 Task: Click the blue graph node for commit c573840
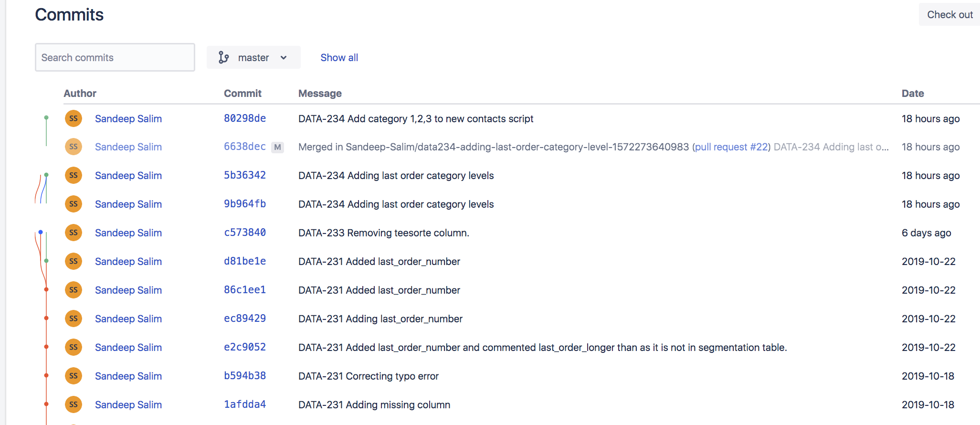click(x=41, y=232)
